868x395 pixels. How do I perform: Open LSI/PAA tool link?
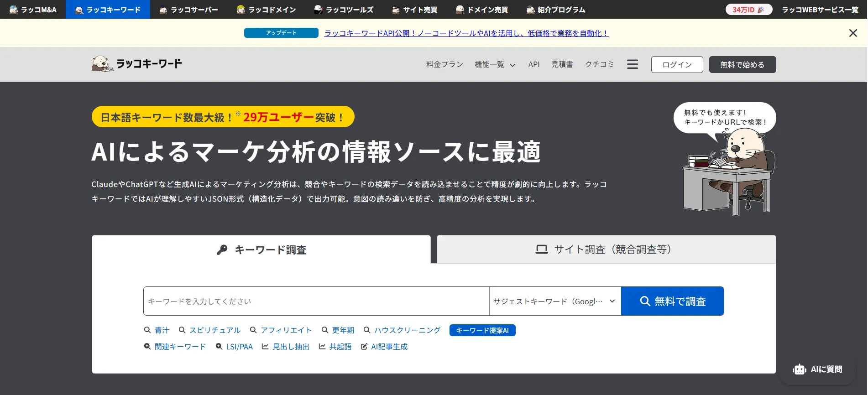(234, 347)
